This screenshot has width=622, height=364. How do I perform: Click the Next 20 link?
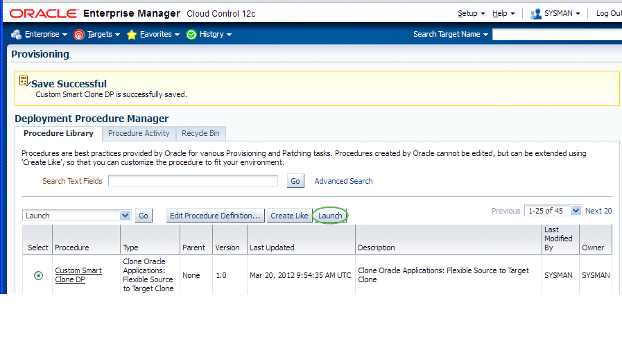(x=598, y=211)
